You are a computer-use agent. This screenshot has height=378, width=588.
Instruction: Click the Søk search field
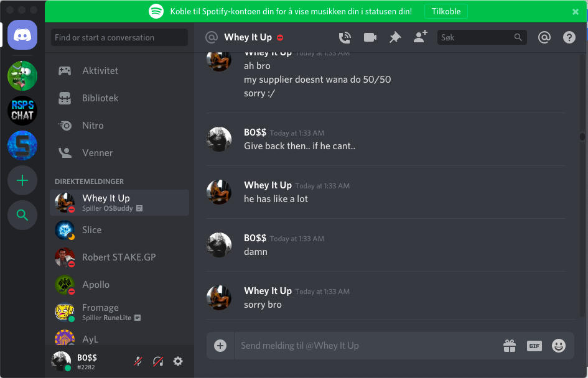(482, 37)
